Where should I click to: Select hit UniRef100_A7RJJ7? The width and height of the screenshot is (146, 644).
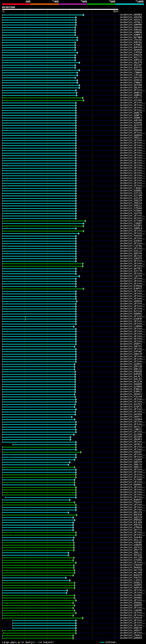131,98
